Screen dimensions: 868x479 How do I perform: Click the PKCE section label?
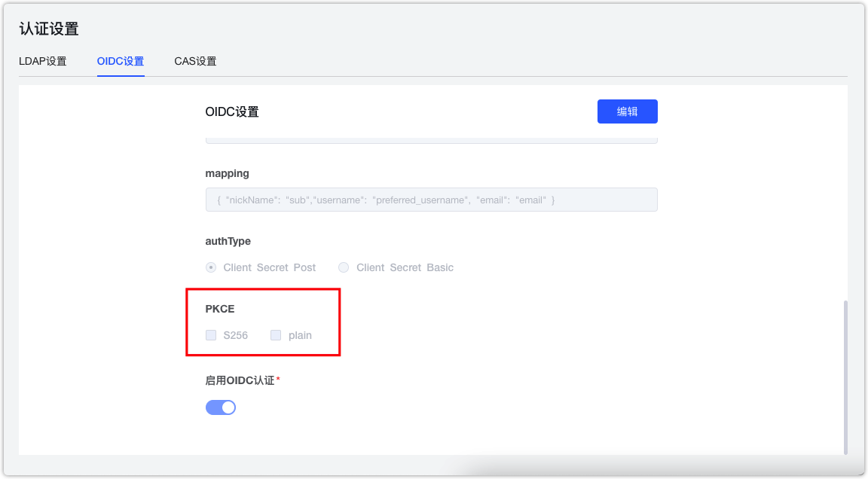(x=221, y=308)
